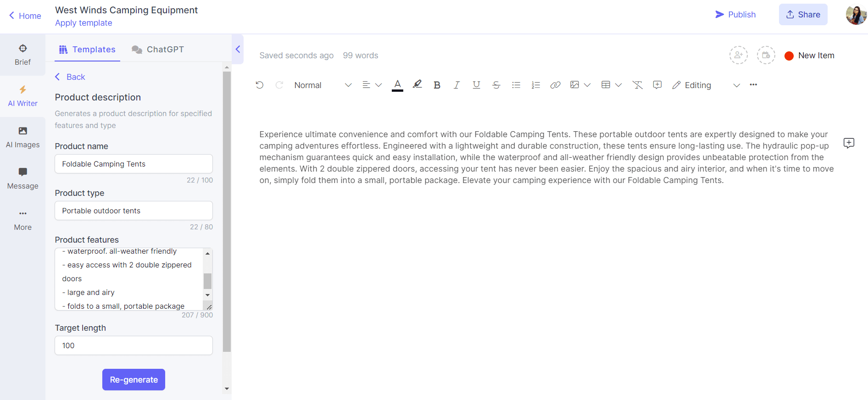
Task: Insert a numbered list
Action: click(x=535, y=85)
